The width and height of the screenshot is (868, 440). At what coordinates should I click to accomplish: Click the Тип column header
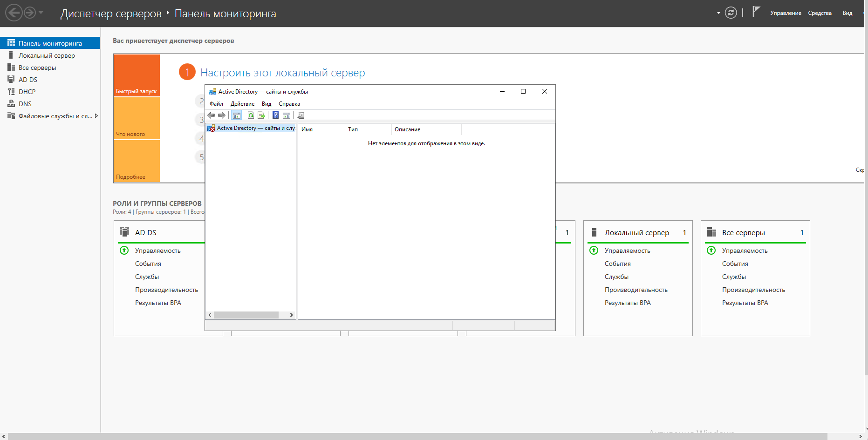(x=368, y=129)
